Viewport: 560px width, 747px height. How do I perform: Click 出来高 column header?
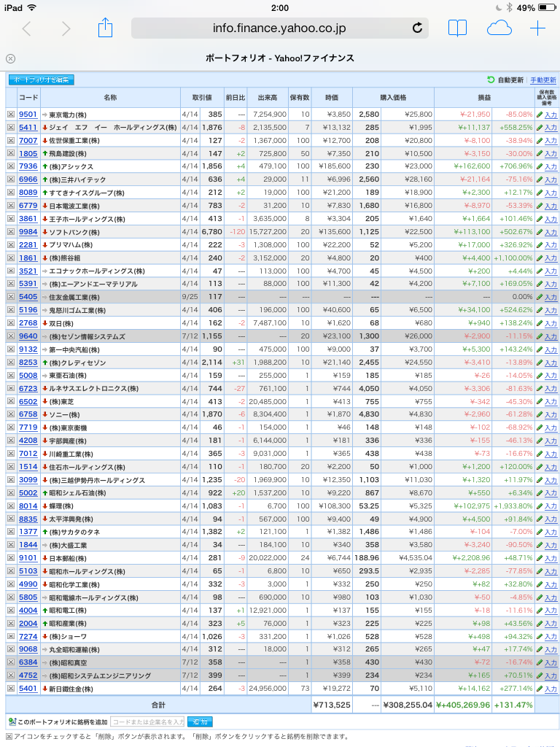(268, 97)
